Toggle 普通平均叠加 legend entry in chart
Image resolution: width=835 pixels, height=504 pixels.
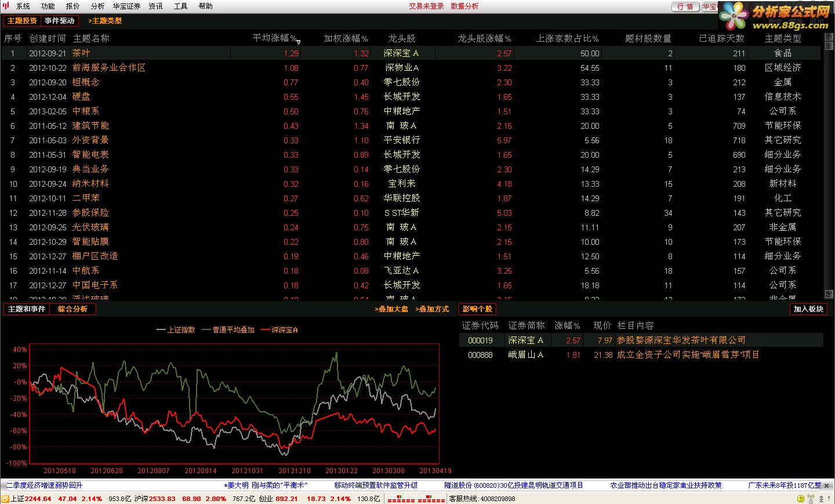[228, 329]
